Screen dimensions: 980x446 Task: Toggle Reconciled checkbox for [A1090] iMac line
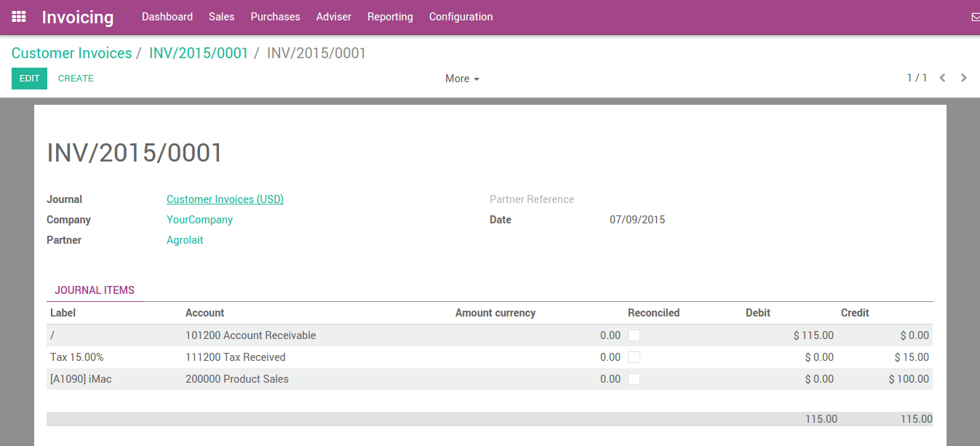tap(634, 379)
